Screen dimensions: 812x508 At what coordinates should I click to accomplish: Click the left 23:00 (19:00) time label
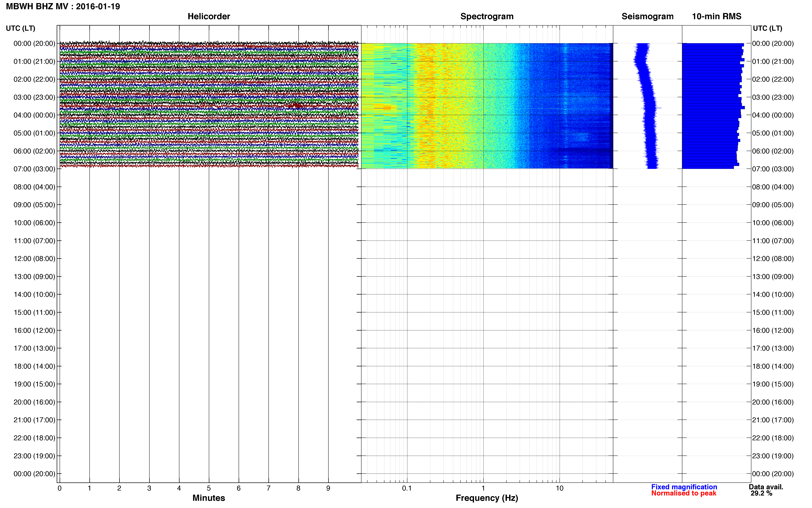point(34,456)
